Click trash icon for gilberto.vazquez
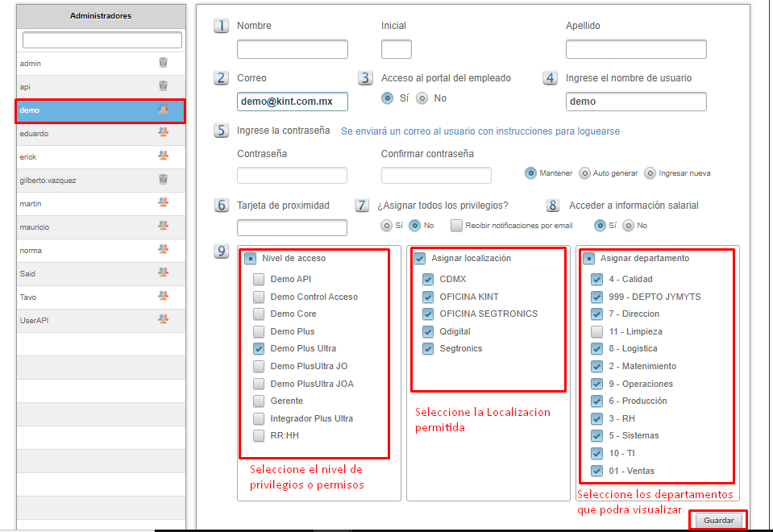Image resolution: width=773 pixels, height=532 pixels. 163,180
